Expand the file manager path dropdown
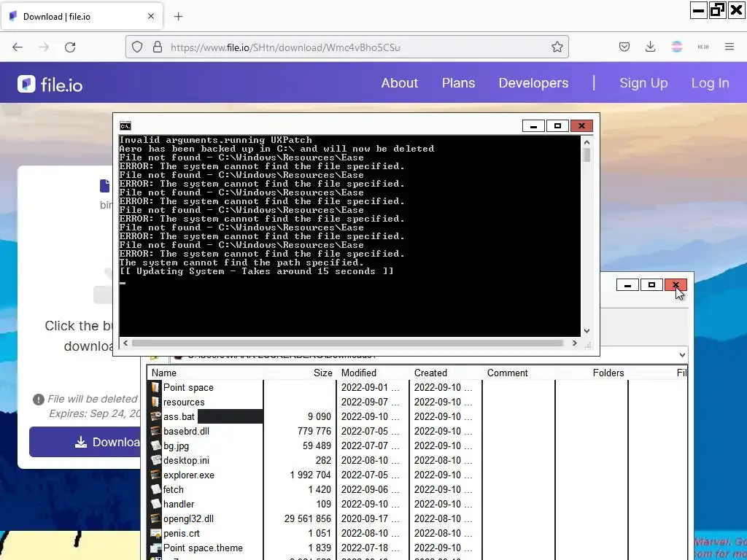The image size is (747, 560). tap(682, 355)
